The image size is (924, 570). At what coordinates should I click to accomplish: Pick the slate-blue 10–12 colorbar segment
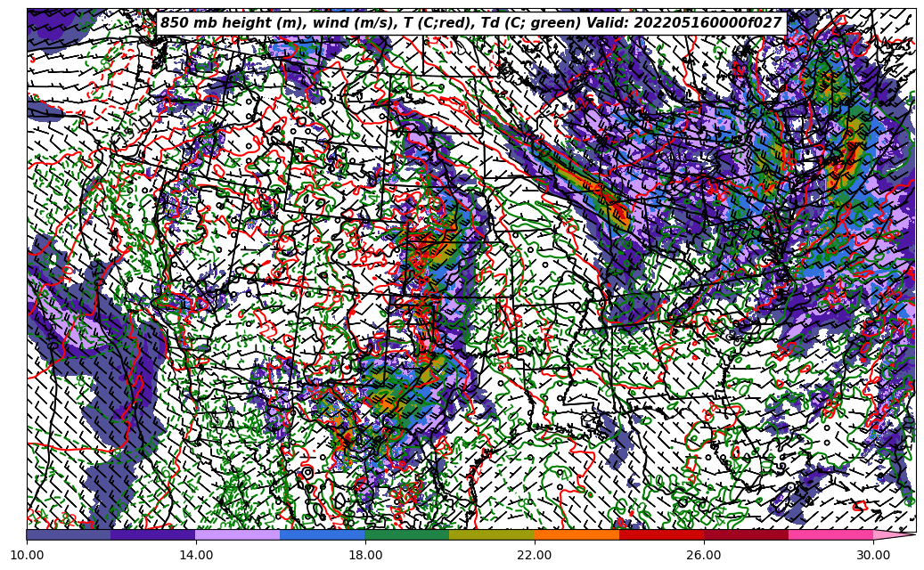point(69,534)
